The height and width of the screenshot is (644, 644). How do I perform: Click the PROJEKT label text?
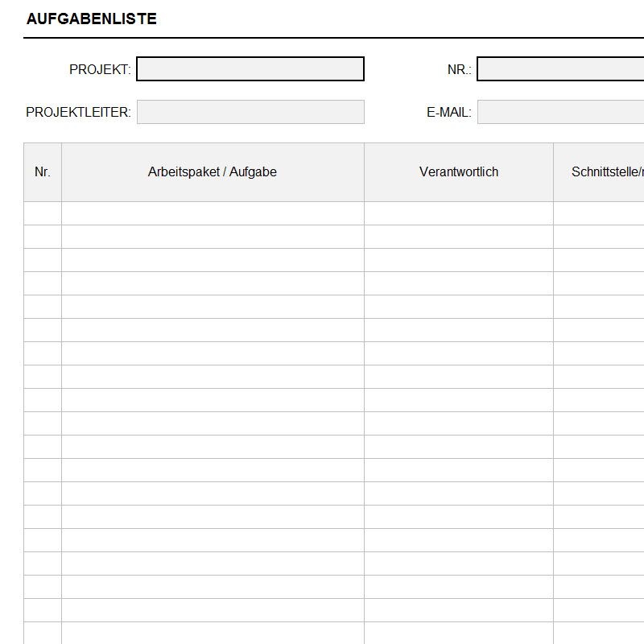pyautogui.click(x=100, y=70)
